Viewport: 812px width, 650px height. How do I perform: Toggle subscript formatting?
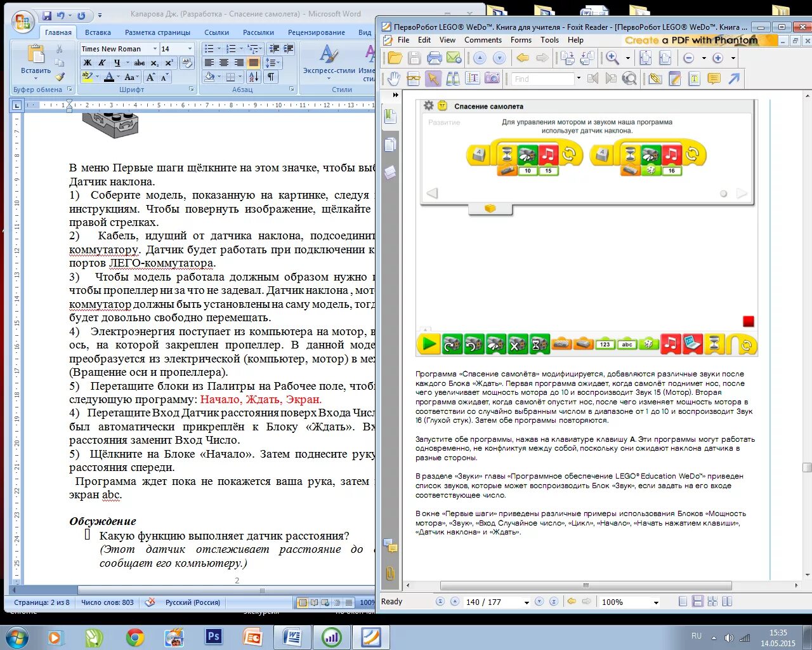coord(155,63)
